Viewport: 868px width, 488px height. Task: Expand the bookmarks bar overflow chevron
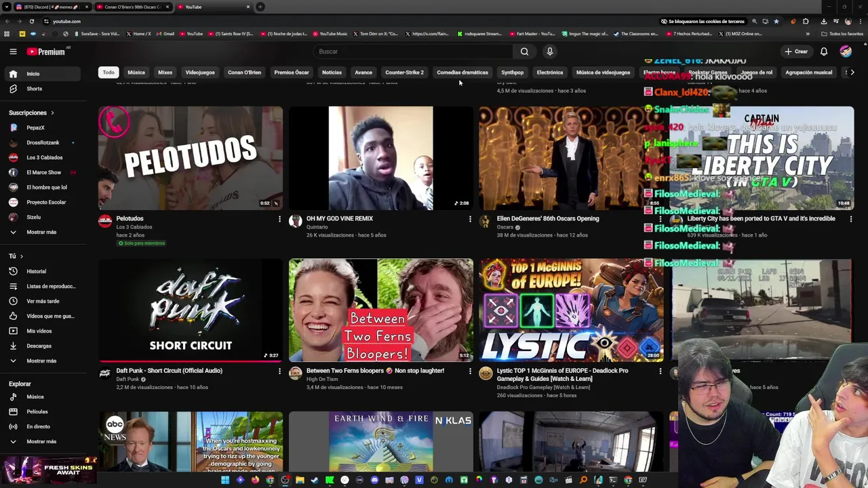[808, 34]
